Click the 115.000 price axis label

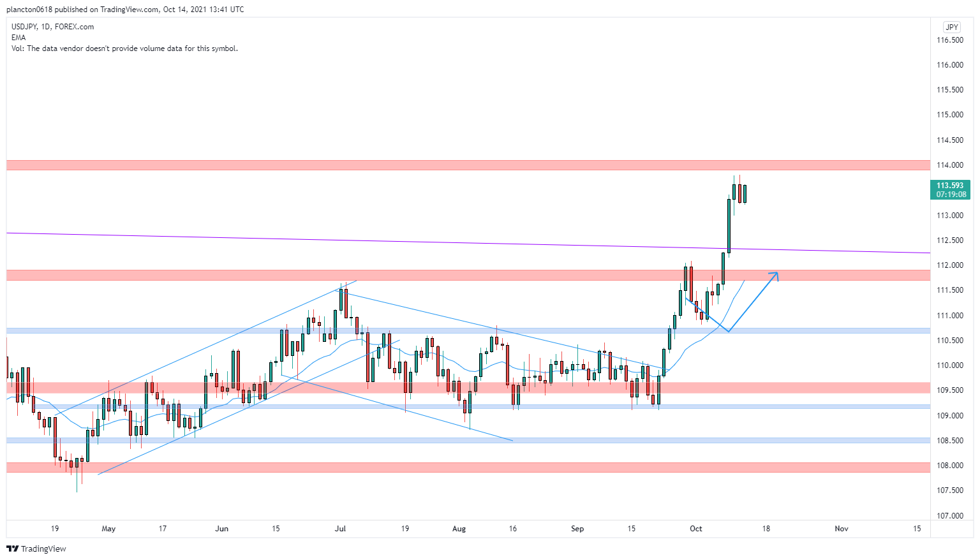(949, 115)
